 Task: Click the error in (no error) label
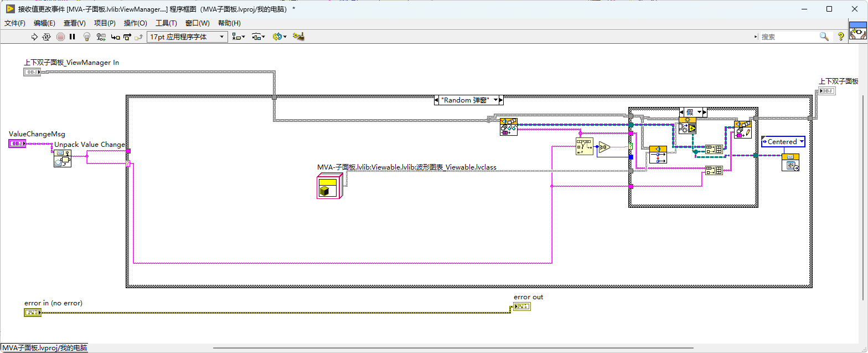[x=53, y=303]
